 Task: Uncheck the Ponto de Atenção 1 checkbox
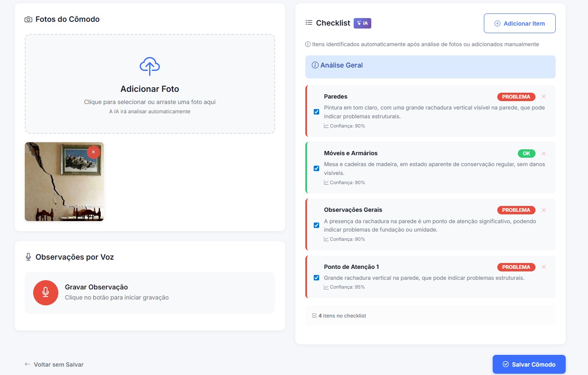point(316,278)
